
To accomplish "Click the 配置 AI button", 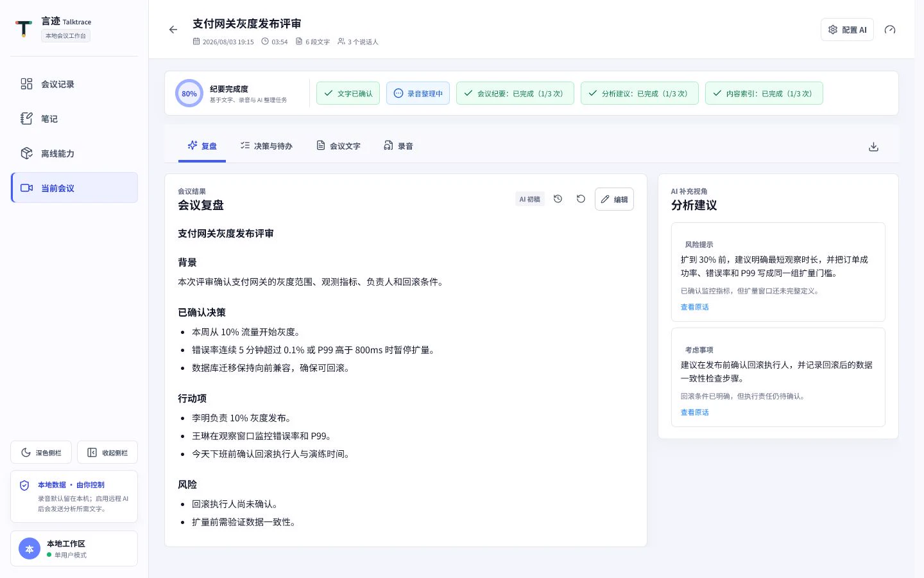I will pyautogui.click(x=847, y=30).
